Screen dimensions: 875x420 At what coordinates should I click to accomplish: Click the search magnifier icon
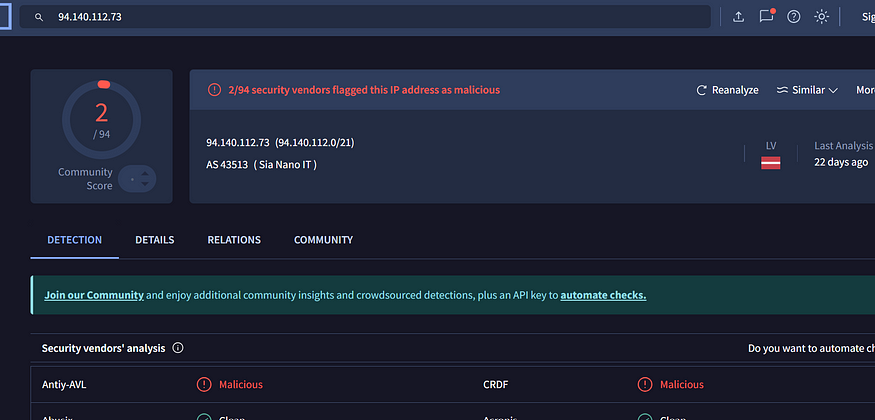click(39, 17)
